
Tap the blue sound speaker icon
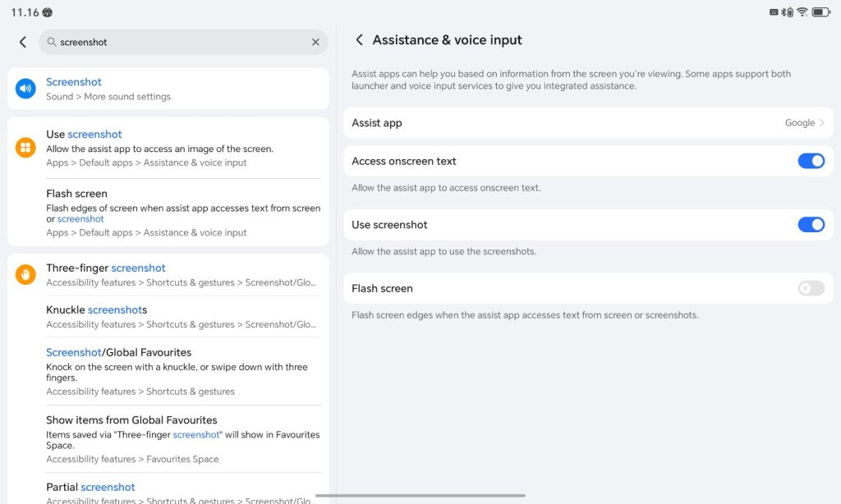25,89
